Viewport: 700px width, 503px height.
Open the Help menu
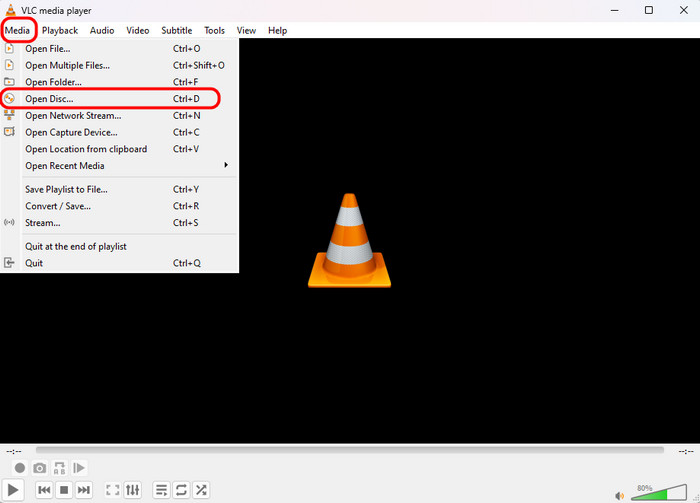[x=277, y=30]
